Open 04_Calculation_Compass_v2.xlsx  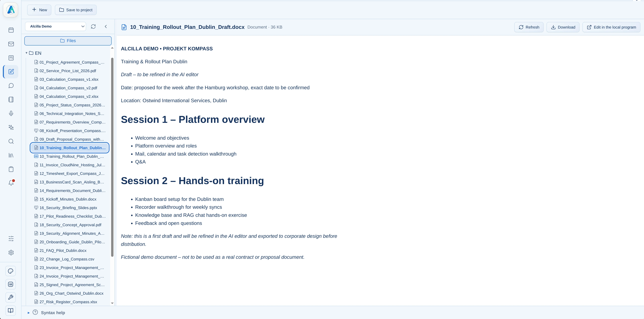click(x=69, y=96)
